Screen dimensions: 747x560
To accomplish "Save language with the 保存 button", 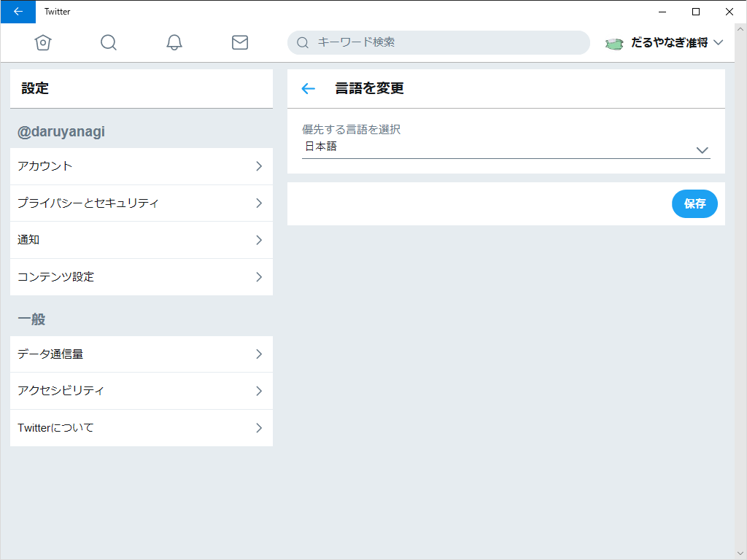I will coord(694,204).
